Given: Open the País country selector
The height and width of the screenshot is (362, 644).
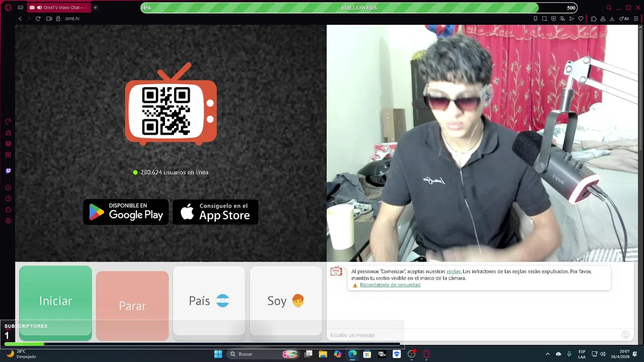Looking at the screenshot, I should click(209, 301).
